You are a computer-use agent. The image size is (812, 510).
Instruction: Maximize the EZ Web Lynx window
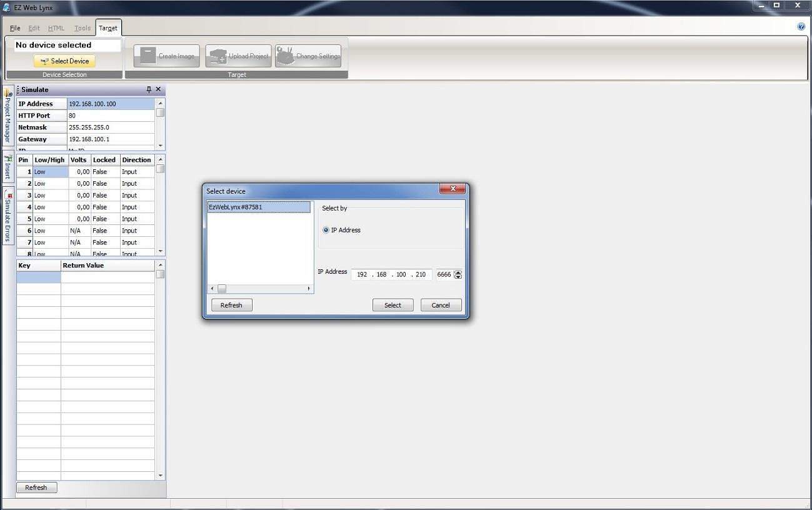[x=777, y=5]
